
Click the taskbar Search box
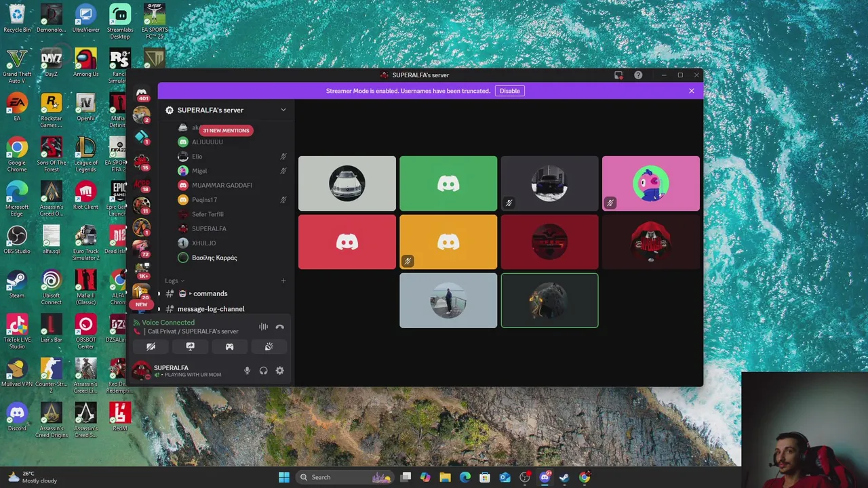pyautogui.click(x=344, y=477)
